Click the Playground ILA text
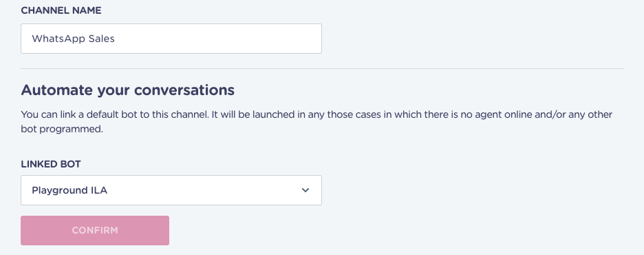644x255 pixels. pos(69,190)
